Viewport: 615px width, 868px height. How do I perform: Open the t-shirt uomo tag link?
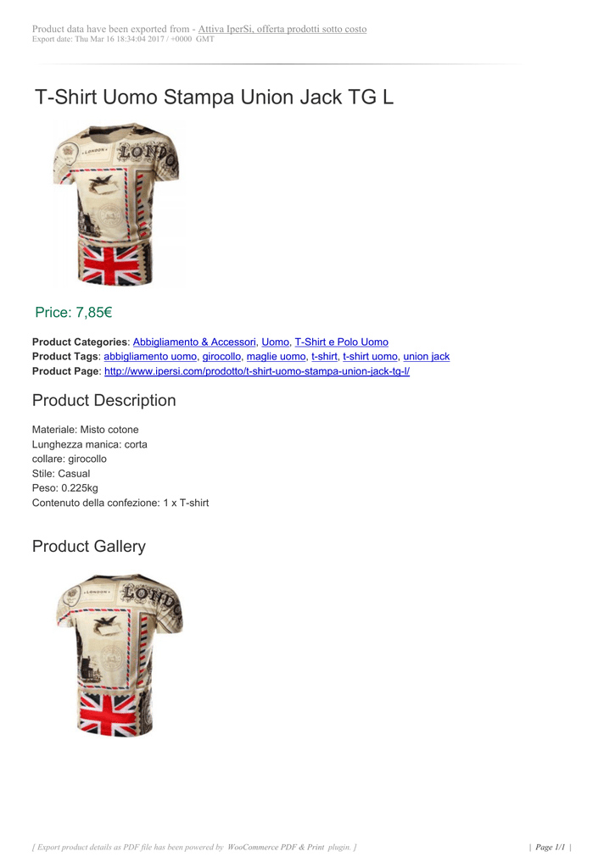[x=370, y=357]
